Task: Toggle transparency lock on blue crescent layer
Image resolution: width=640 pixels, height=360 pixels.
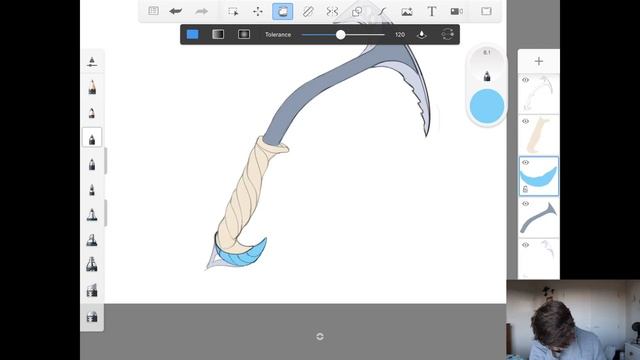Action: (x=525, y=189)
